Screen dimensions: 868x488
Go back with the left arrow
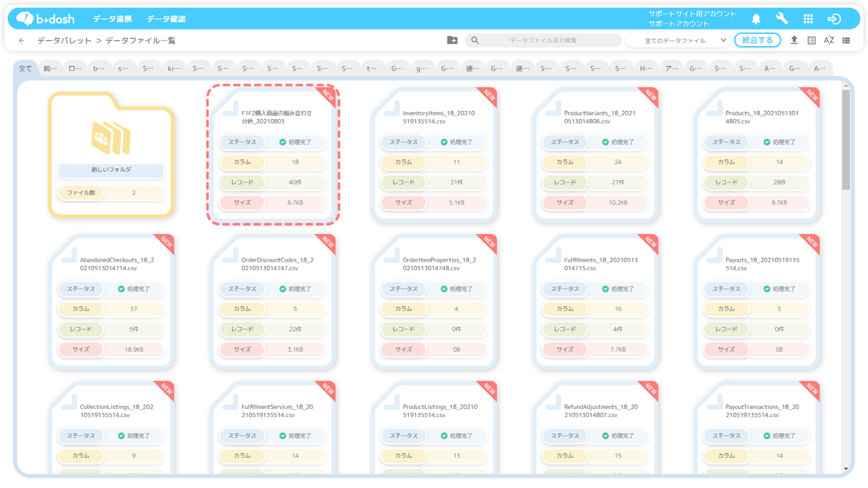coord(22,40)
